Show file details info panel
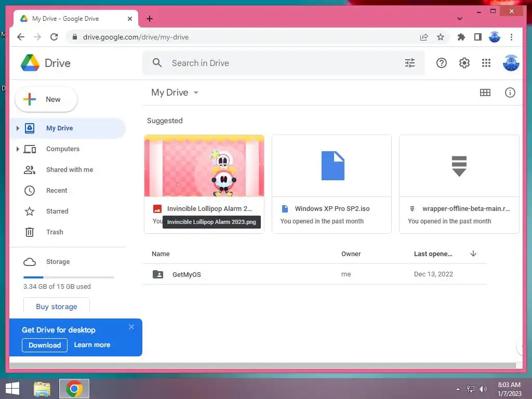This screenshot has height=399, width=532. tap(510, 92)
